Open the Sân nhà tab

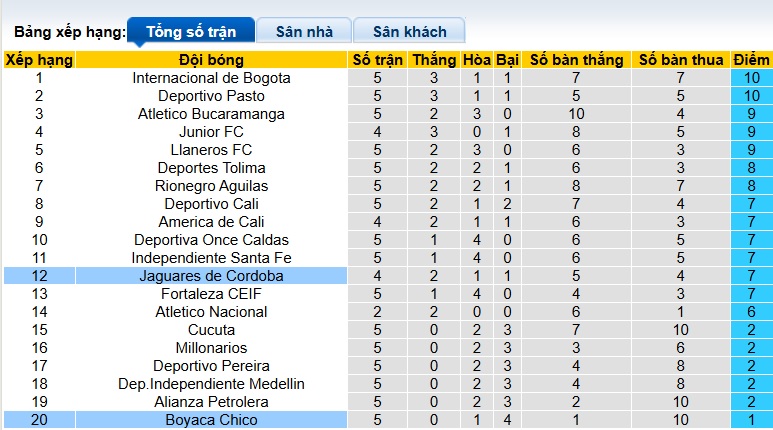[303, 31]
